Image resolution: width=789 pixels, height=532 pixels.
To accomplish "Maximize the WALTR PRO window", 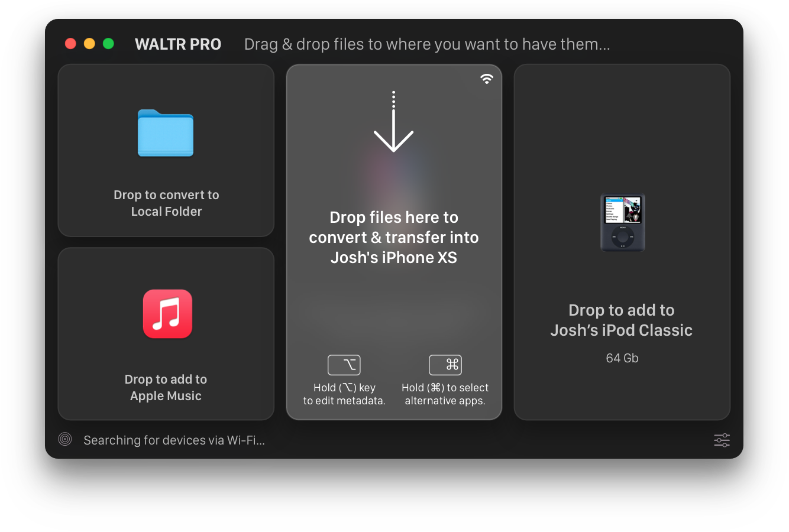I will coord(108,44).
